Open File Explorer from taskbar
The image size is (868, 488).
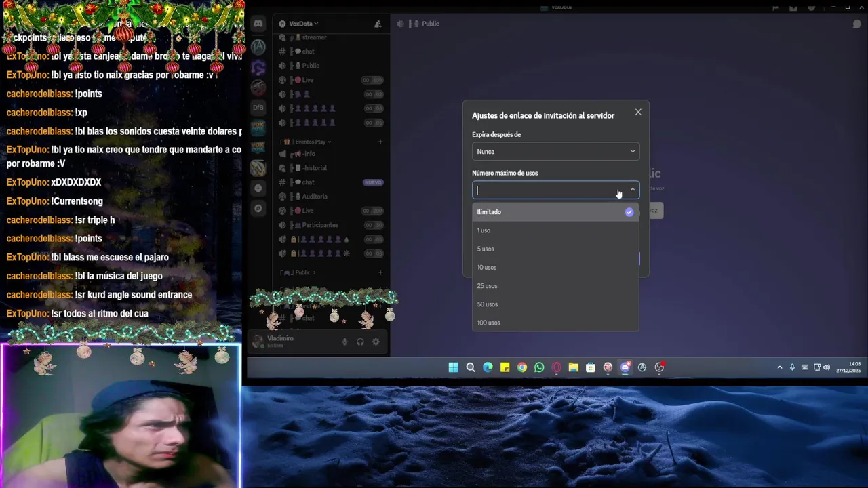(574, 367)
